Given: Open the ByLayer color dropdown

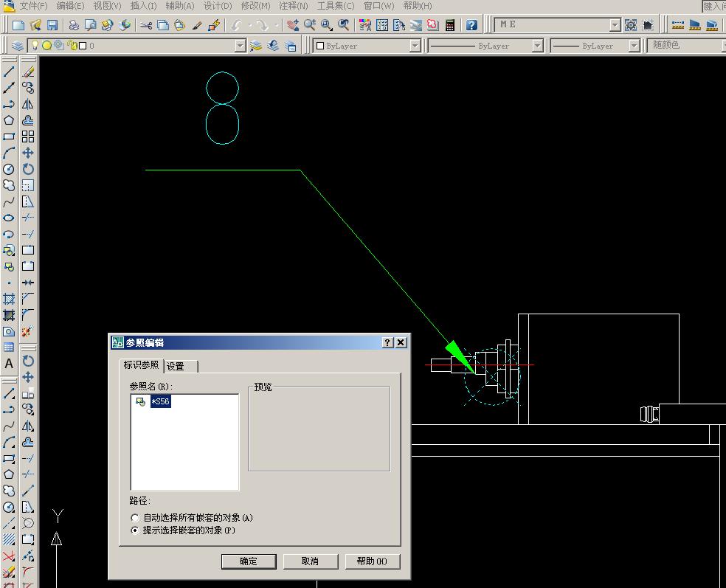Looking at the screenshot, I should (x=415, y=46).
